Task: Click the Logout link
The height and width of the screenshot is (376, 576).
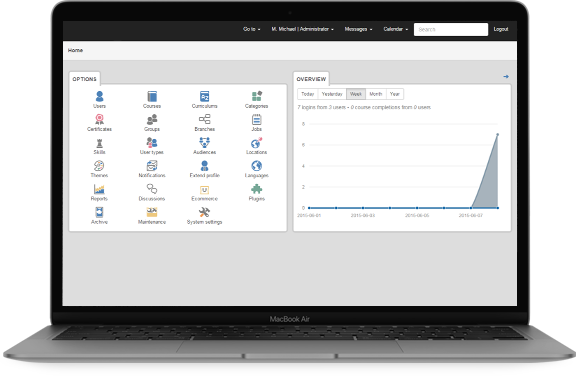Action: tap(501, 29)
